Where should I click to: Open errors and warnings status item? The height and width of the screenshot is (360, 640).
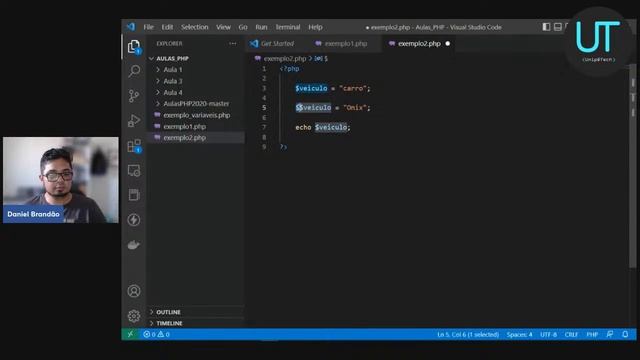(156, 334)
